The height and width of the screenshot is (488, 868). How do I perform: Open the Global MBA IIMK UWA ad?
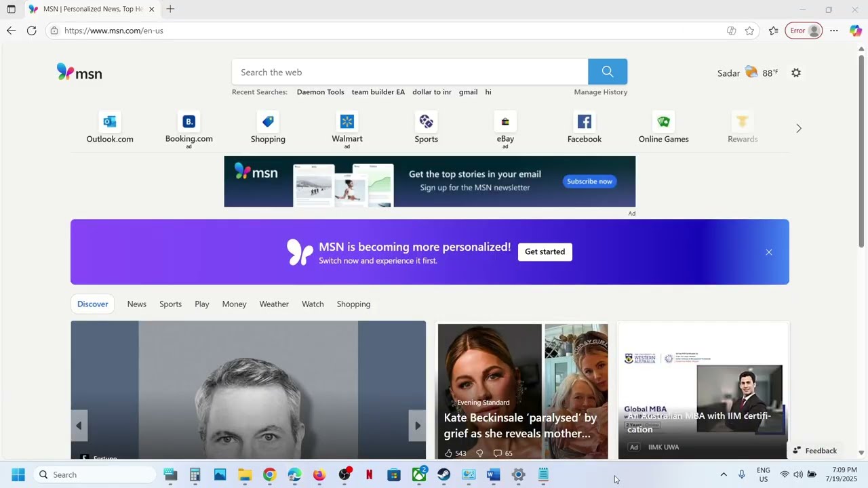703,390
